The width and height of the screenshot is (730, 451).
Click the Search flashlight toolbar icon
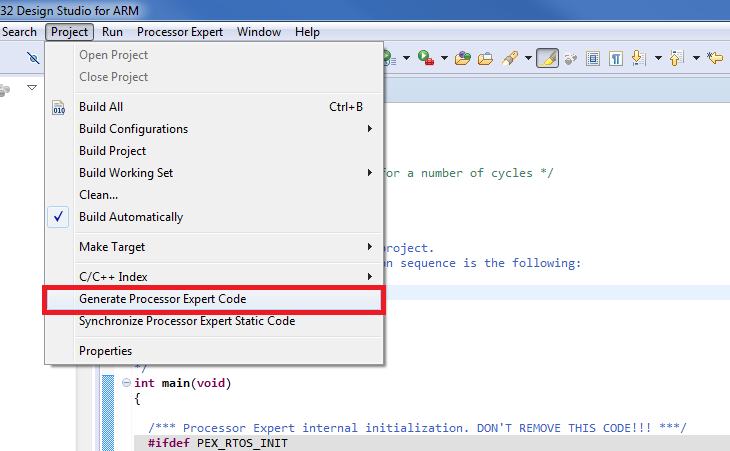(x=510, y=58)
